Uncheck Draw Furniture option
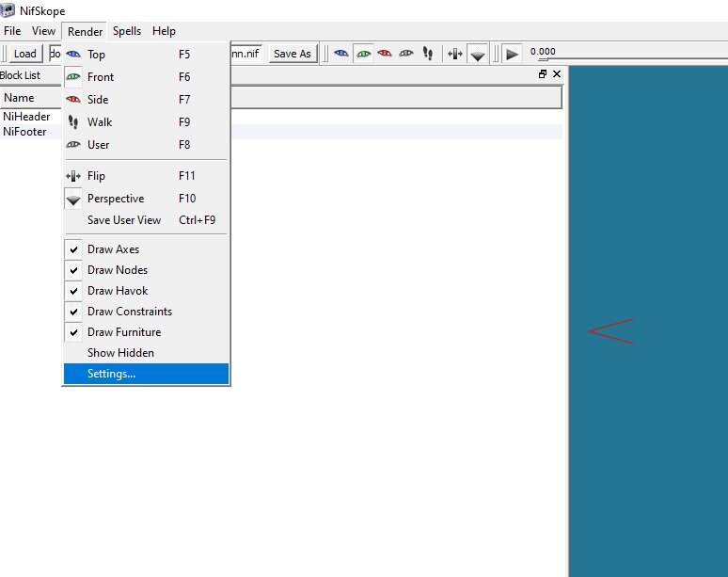The image size is (728, 577). tap(146, 332)
